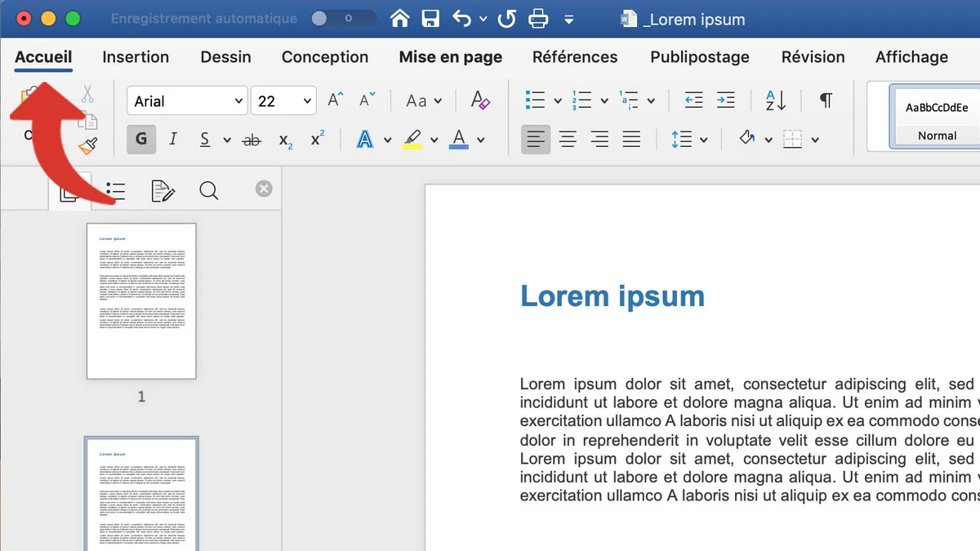Select the page 1 thumbnail
The width and height of the screenshot is (980, 551).
click(141, 300)
